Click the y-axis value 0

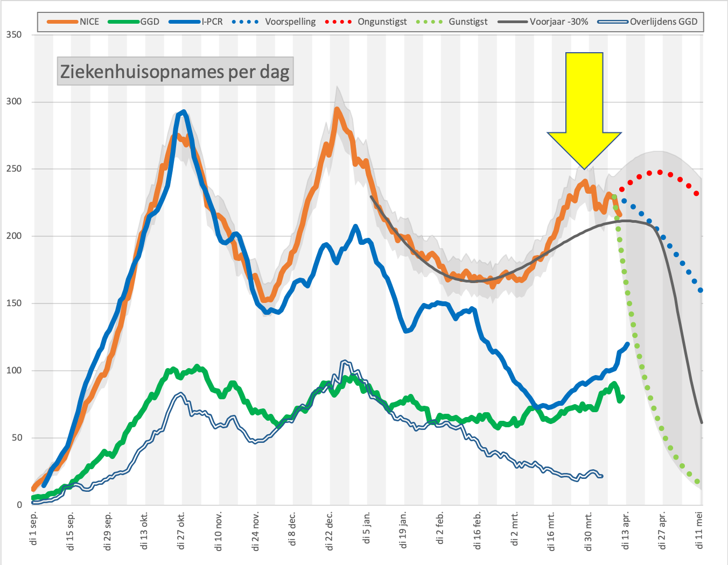(19, 505)
